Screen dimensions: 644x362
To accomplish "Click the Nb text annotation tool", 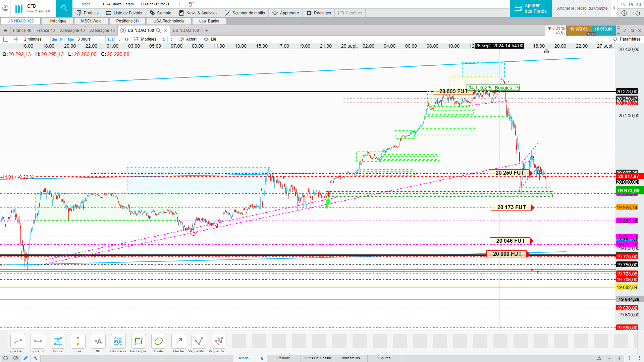I will [x=98, y=342].
